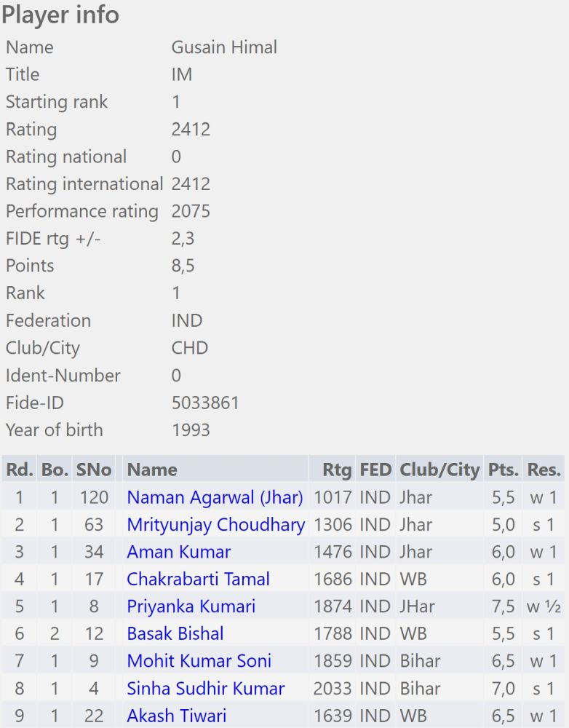Select the Priyanka Kumari link
This screenshot has height=728, width=569.
coord(191,606)
